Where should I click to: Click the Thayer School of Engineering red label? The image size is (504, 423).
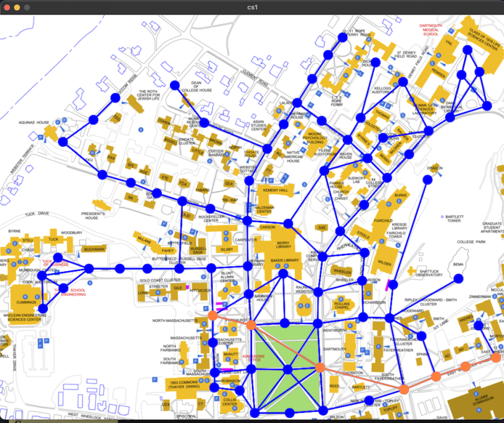(70, 292)
